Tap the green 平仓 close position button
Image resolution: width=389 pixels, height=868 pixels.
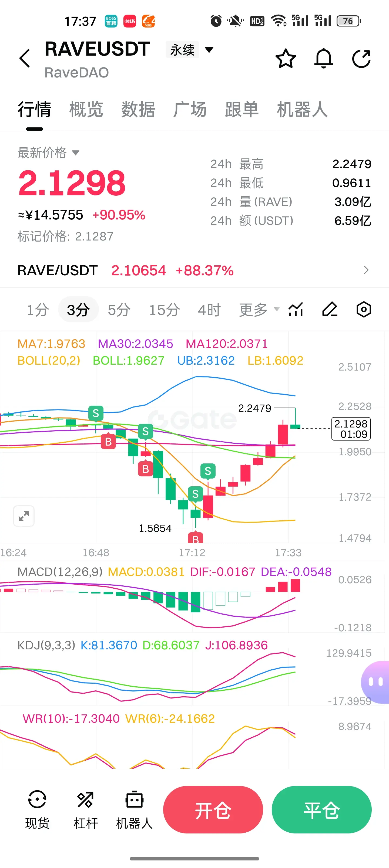(x=321, y=809)
